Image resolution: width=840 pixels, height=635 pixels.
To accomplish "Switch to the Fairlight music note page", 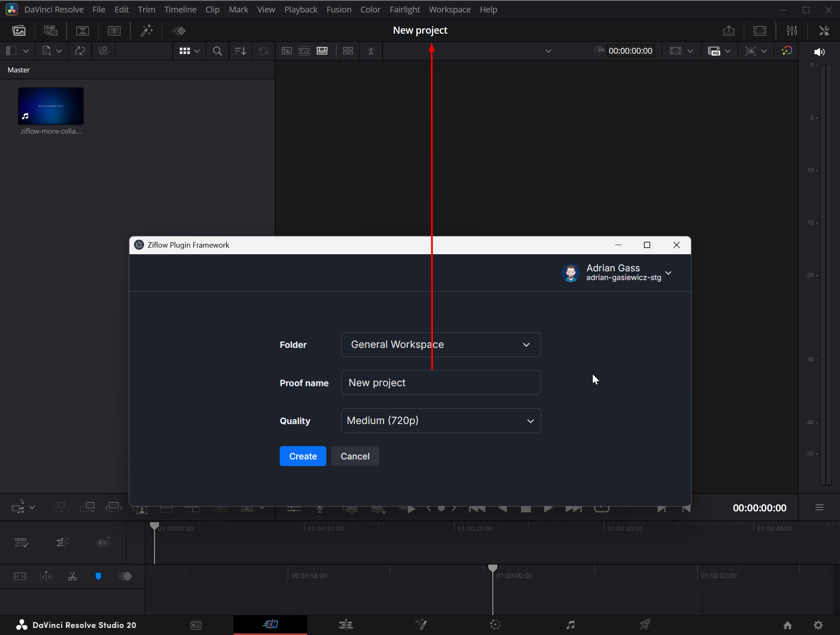I will [x=570, y=625].
